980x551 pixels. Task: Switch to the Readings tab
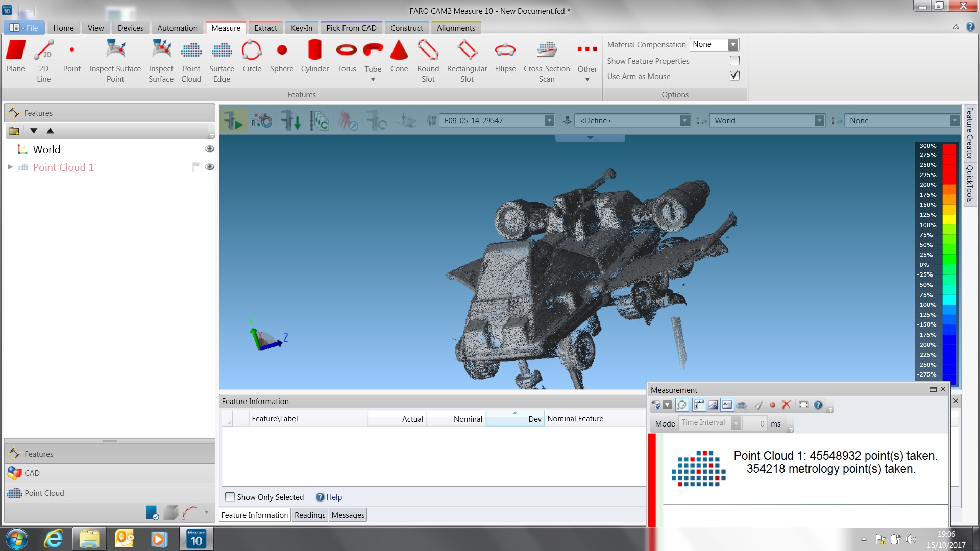click(x=310, y=515)
